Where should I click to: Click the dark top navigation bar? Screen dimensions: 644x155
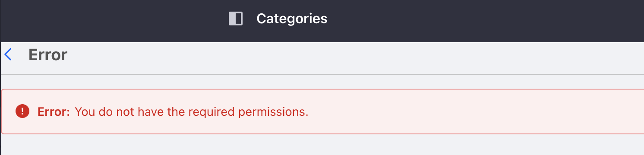point(322,21)
